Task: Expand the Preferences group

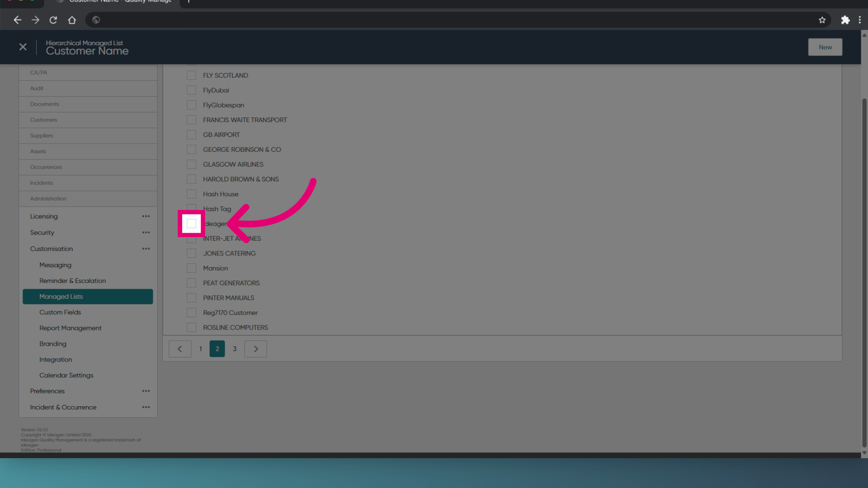Action: coord(47,391)
